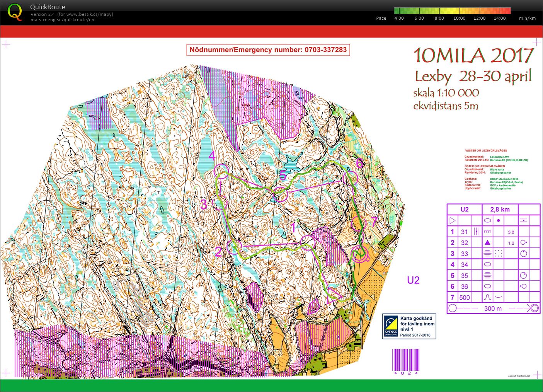Click control circle 4 on the map
The width and height of the screenshot is (543, 392).
point(222,171)
